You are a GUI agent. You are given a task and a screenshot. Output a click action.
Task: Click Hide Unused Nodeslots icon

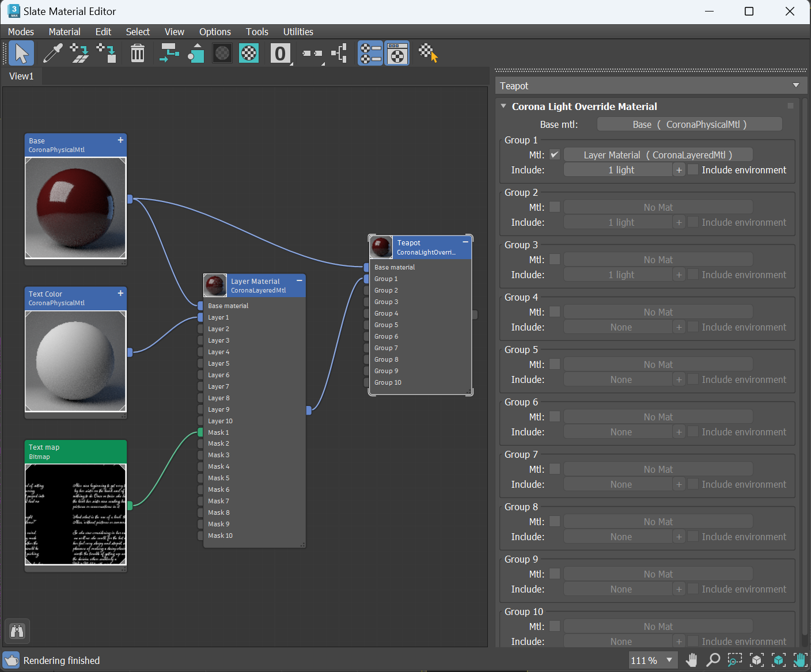click(x=196, y=54)
